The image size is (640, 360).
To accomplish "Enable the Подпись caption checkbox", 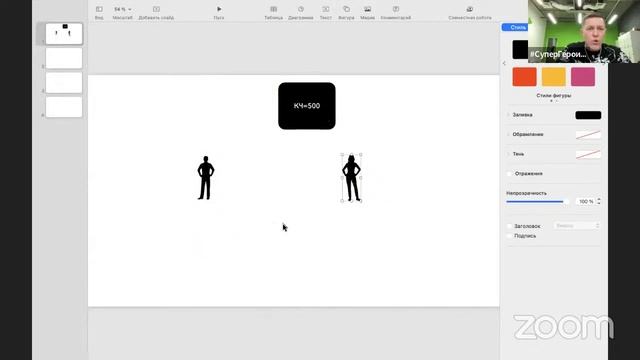I will [x=509, y=236].
